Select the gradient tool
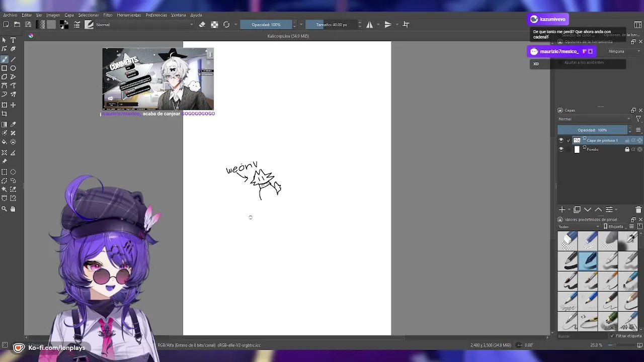This screenshot has width=644, height=362. tap(5, 124)
